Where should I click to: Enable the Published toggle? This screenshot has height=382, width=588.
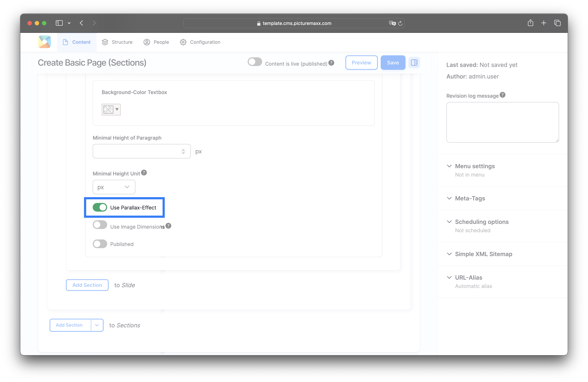click(x=100, y=244)
